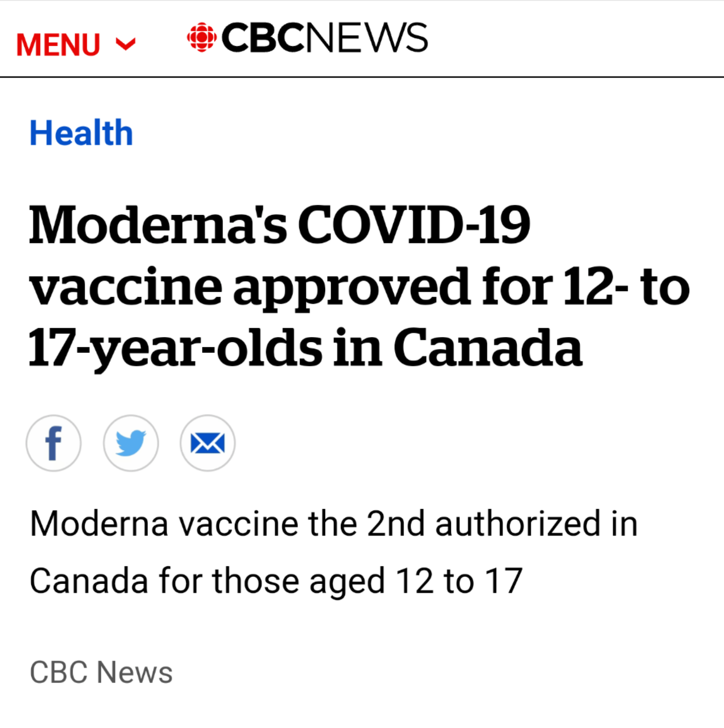Click the 2nd authorized subheadline text
This screenshot has height=728, width=724.
pyautogui.click(x=484, y=523)
